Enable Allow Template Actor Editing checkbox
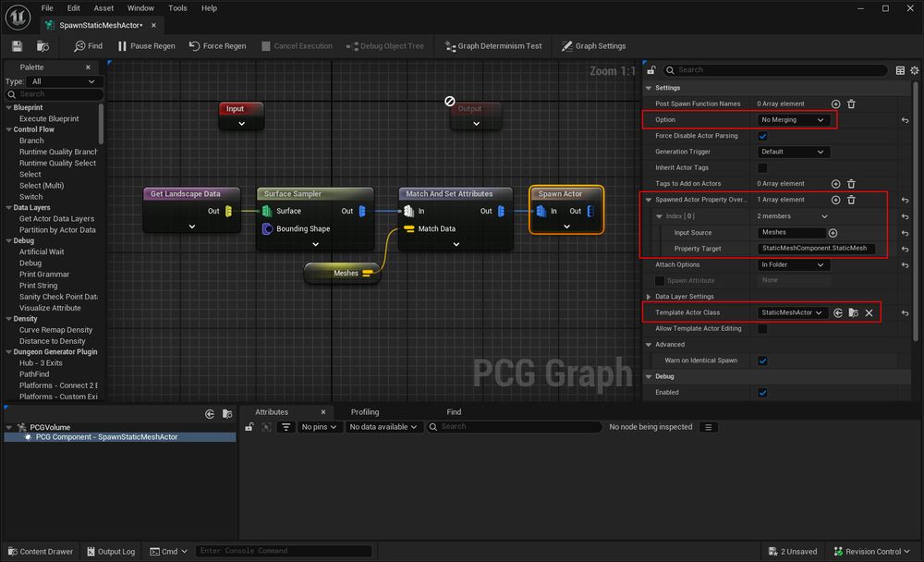Image resolution: width=924 pixels, height=562 pixels. (x=762, y=329)
